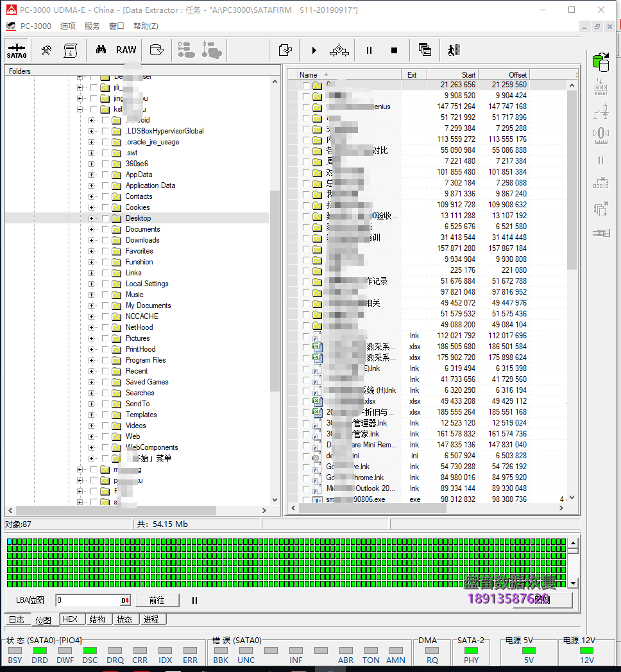The width and height of the screenshot is (621, 672).
Task: Sort file list by Start column
Action: click(x=452, y=74)
